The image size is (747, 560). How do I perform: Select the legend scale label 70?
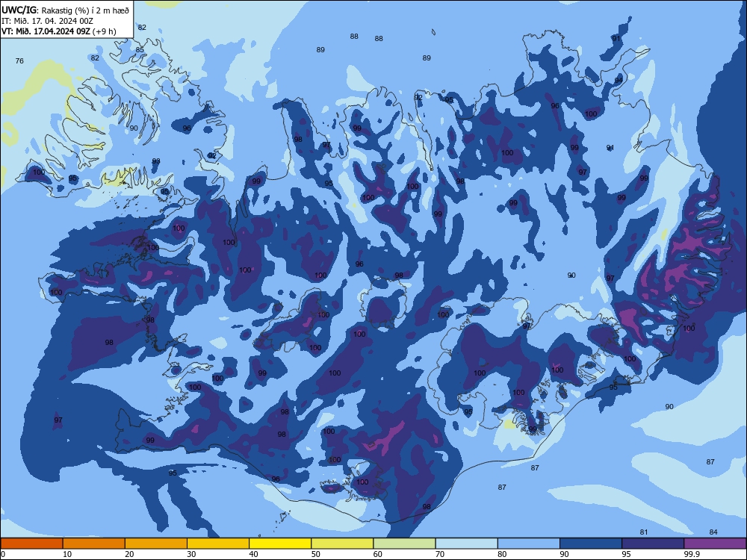pos(440,554)
